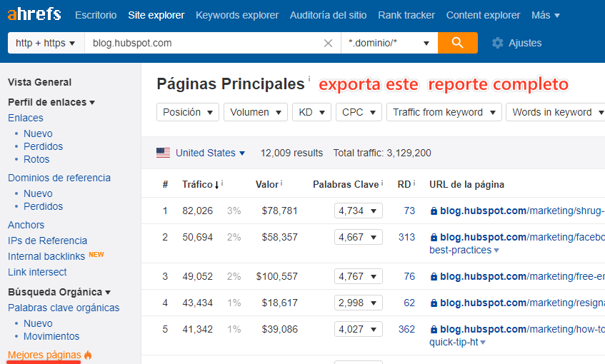Viewport: 605px width, 364px height.
Task: Open Link intersect
Action: [37, 272]
